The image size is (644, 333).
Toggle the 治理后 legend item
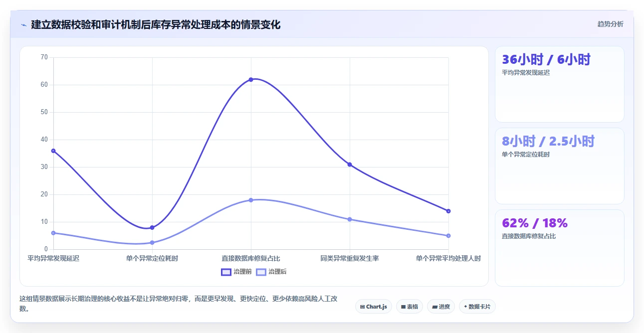pos(271,272)
